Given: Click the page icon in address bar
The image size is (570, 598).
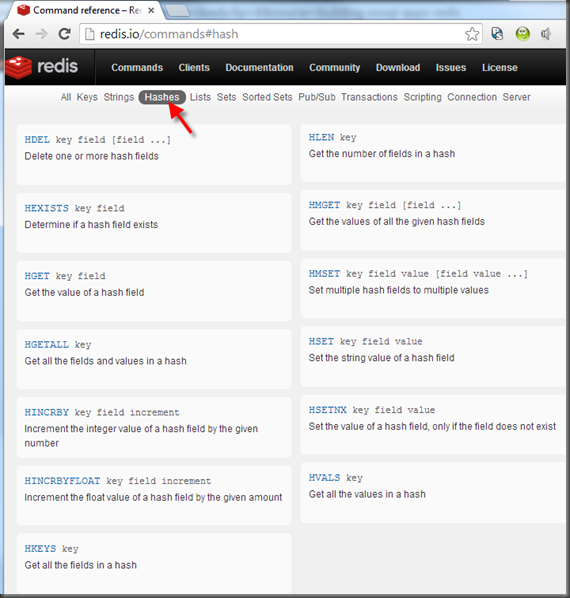Looking at the screenshot, I should 90,34.
